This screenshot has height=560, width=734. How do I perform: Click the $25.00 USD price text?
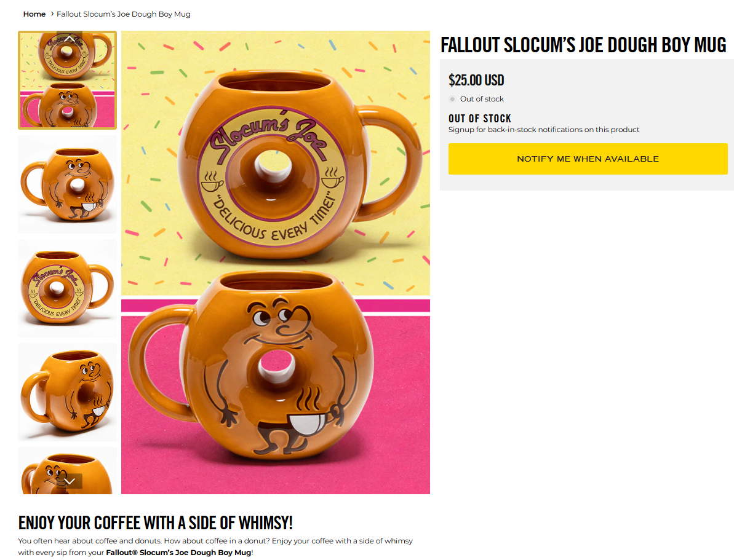coord(476,80)
